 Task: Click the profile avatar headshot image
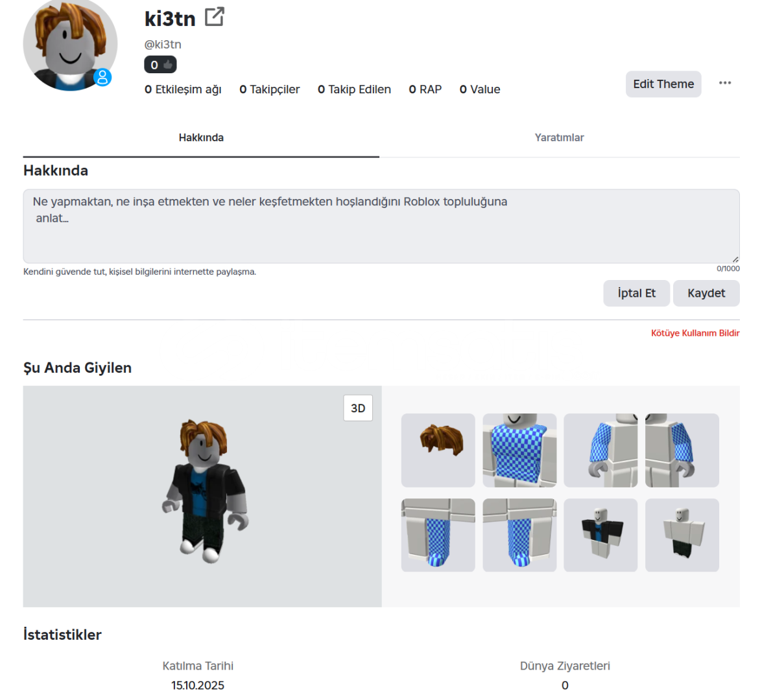[70, 45]
